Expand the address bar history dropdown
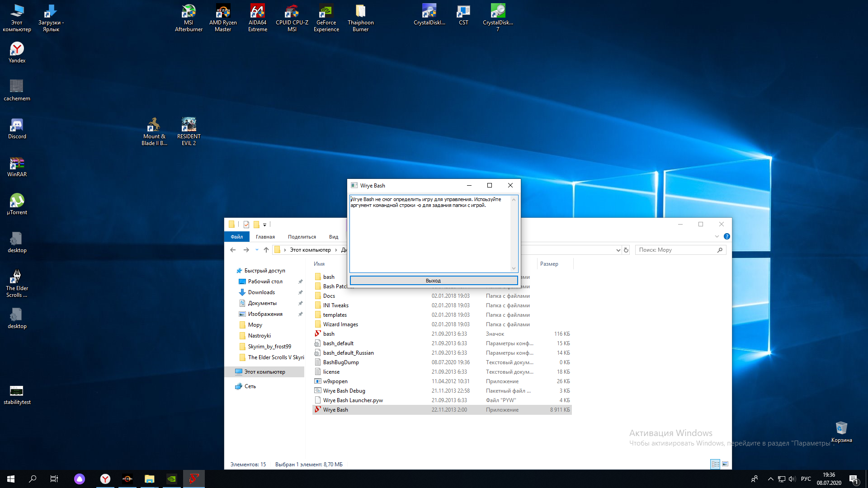Screen dimensions: 868x488 (618, 250)
